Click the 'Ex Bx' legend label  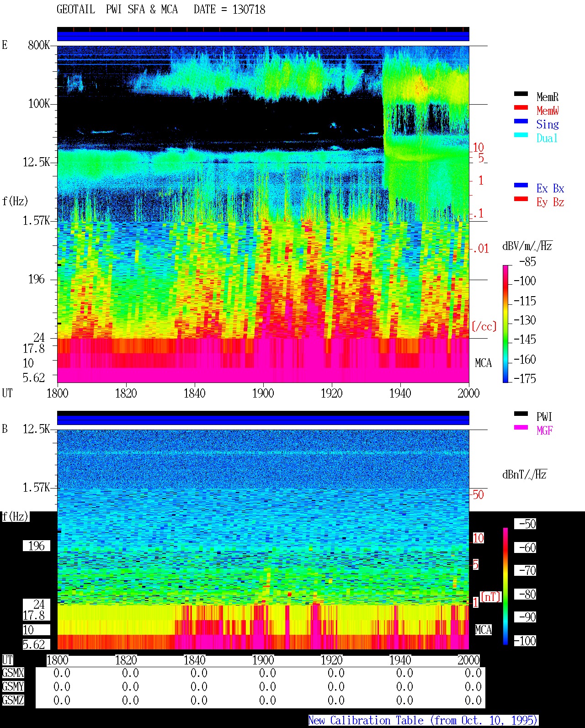[550, 188]
